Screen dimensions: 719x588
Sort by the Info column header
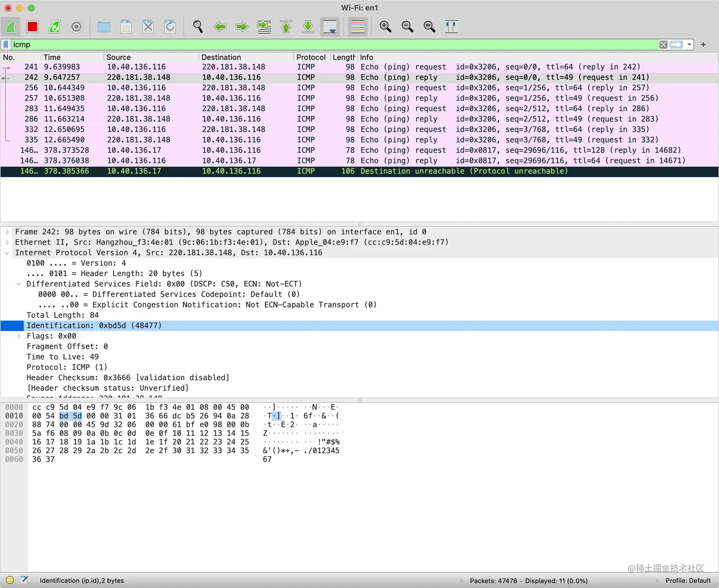click(x=537, y=57)
